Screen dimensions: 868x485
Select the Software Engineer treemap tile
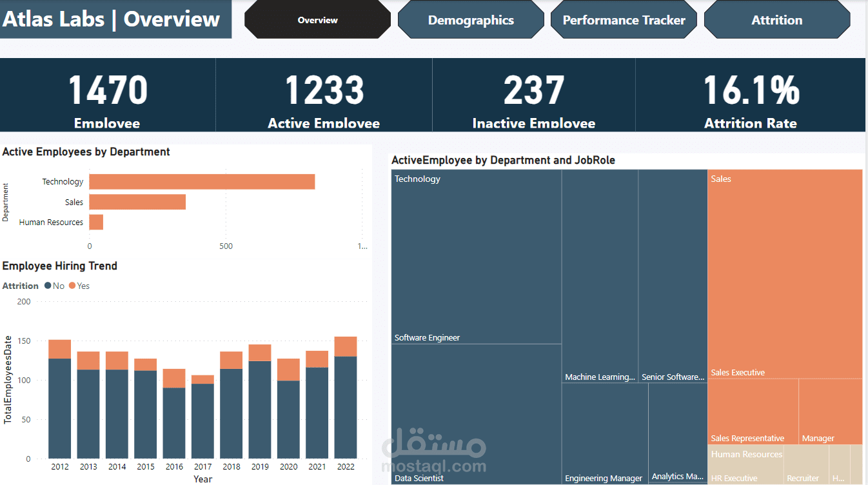click(476, 258)
